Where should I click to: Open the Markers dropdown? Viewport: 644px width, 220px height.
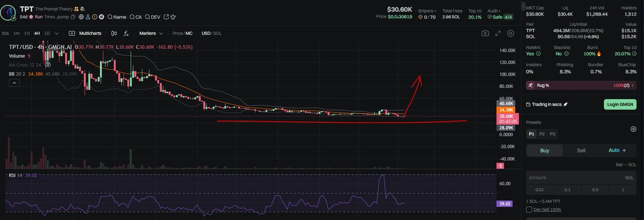pos(151,33)
